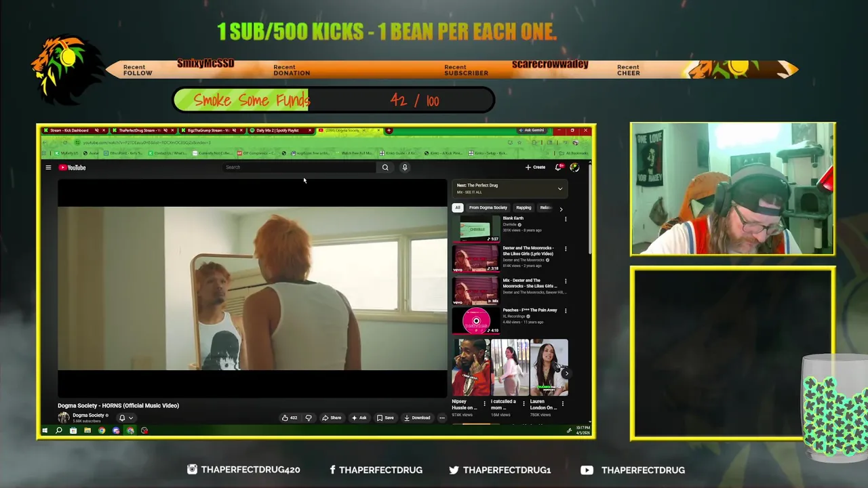Click the Dogma Society channel name
This screenshot has height=488, width=868.
88,415
